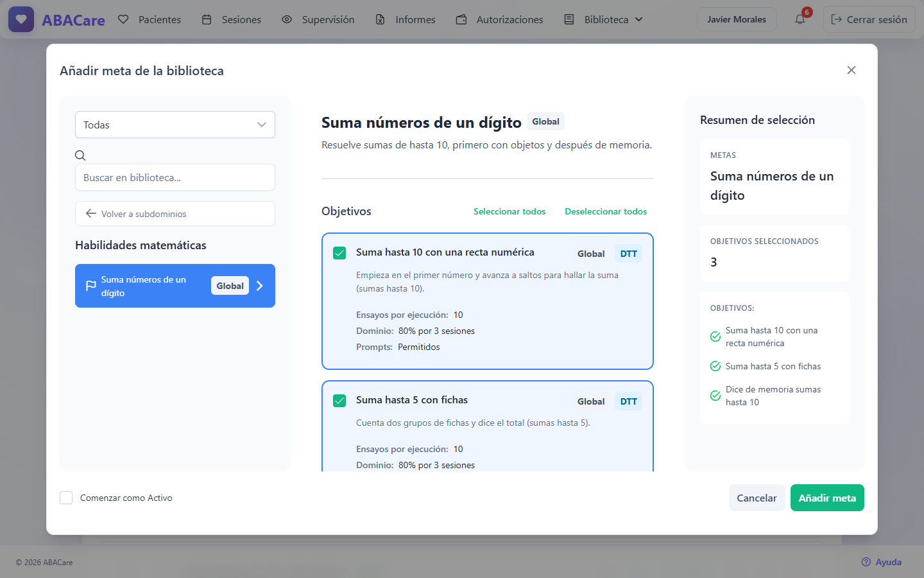Click the flag icon on Suma números goal
The height and width of the screenshot is (578, 924).
(91, 286)
